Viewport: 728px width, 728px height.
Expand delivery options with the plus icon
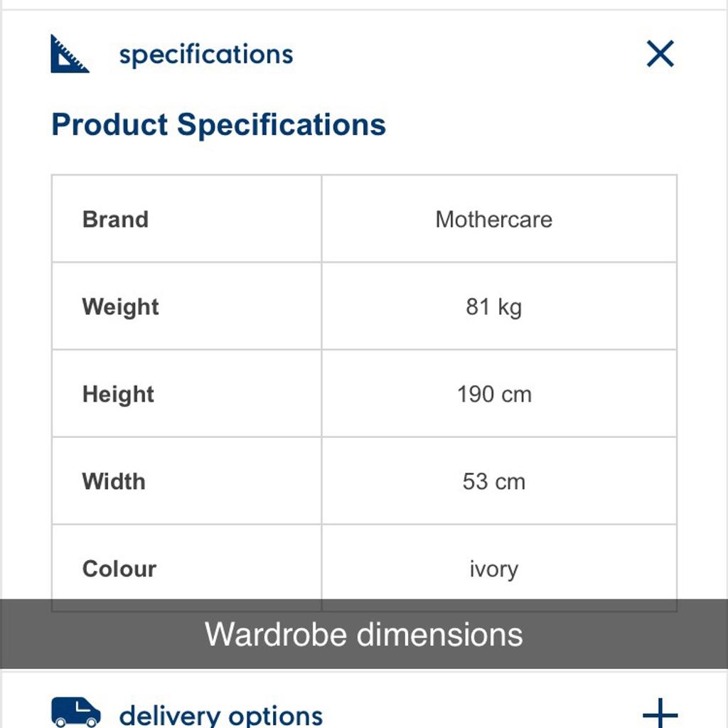click(660, 713)
